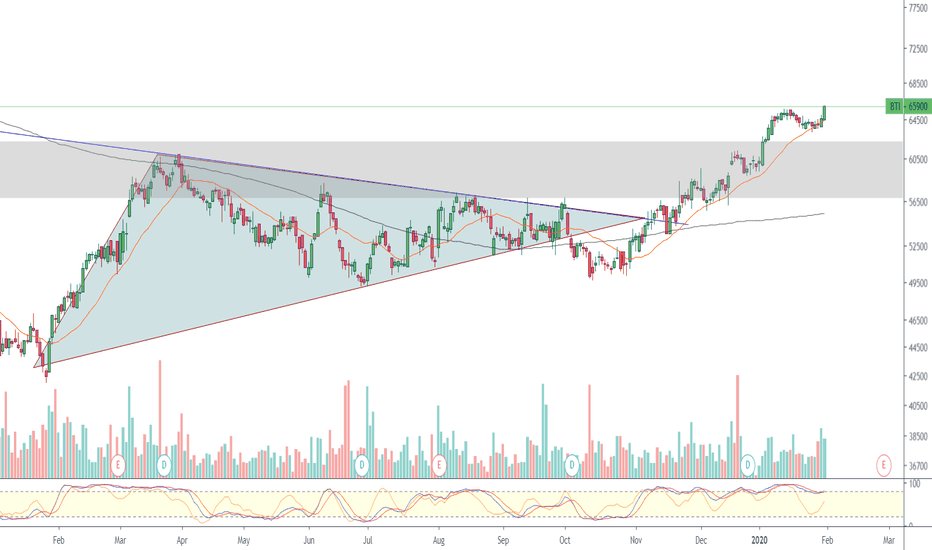Click the 68500 price axis label
932x550 pixels.
pyautogui.click(x=918, y=84)
